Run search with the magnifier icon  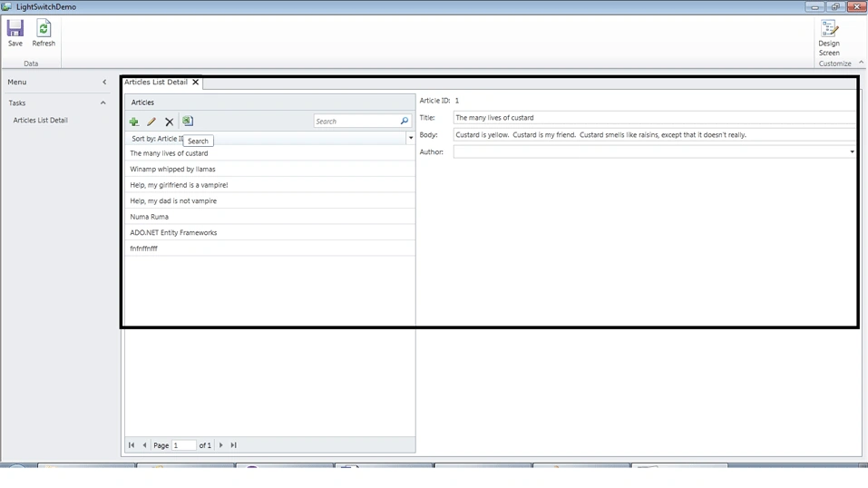pos(405,121)
